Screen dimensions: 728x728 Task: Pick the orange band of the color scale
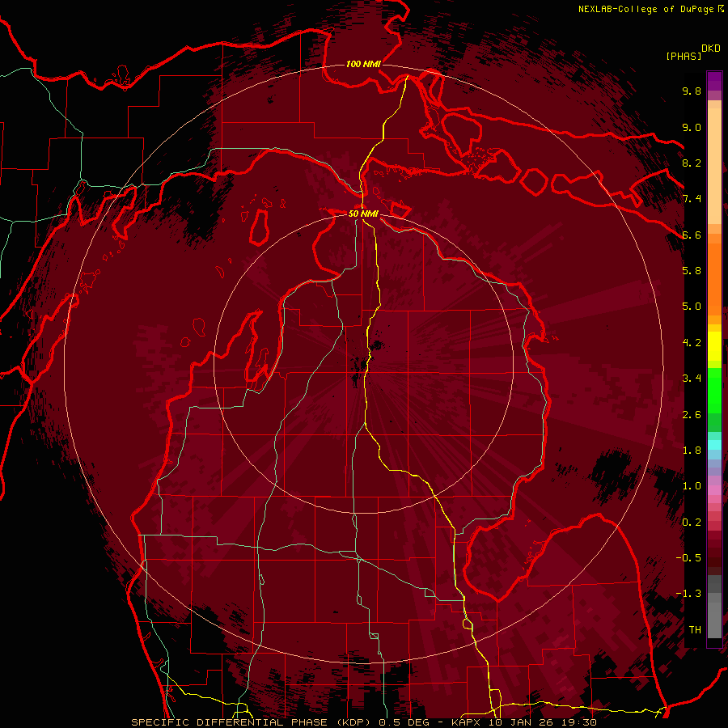click(x=714, y=278)
